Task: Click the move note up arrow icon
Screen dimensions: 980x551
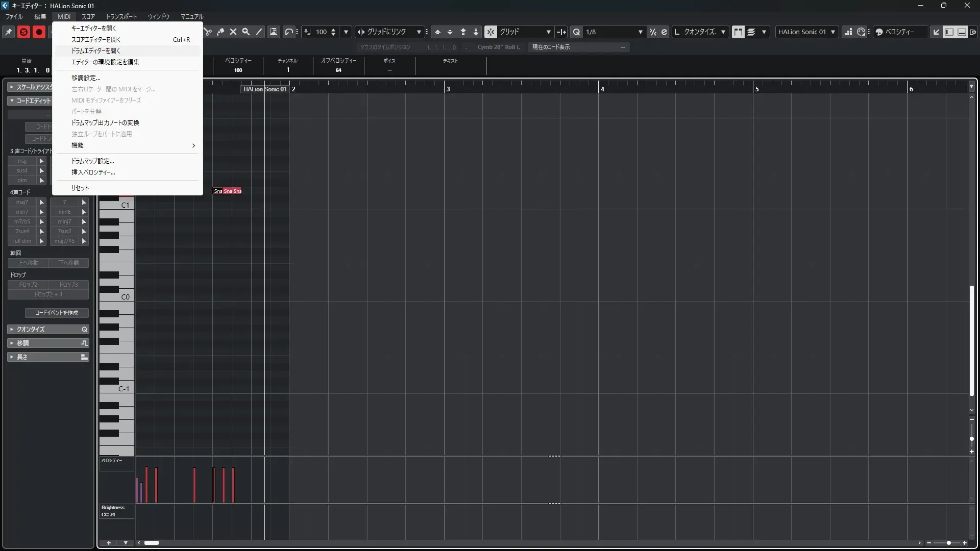Action: click(437, 32)
